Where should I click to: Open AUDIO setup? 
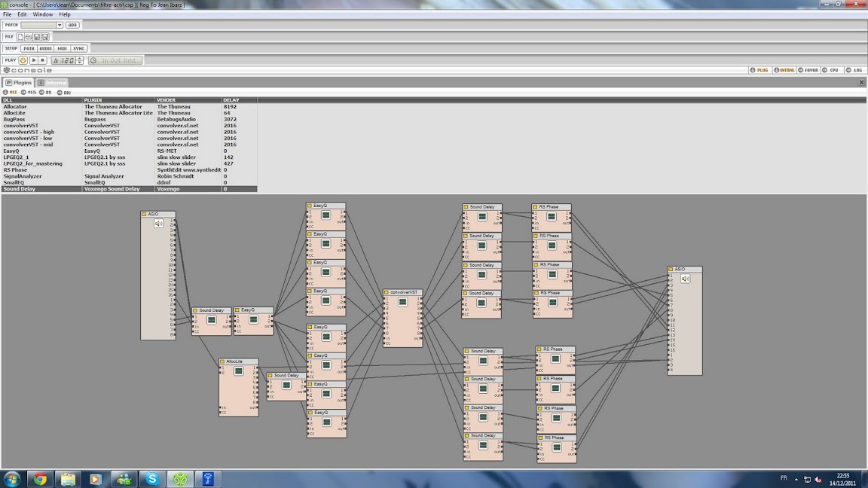pyautogui.click(x=45, y=49)
